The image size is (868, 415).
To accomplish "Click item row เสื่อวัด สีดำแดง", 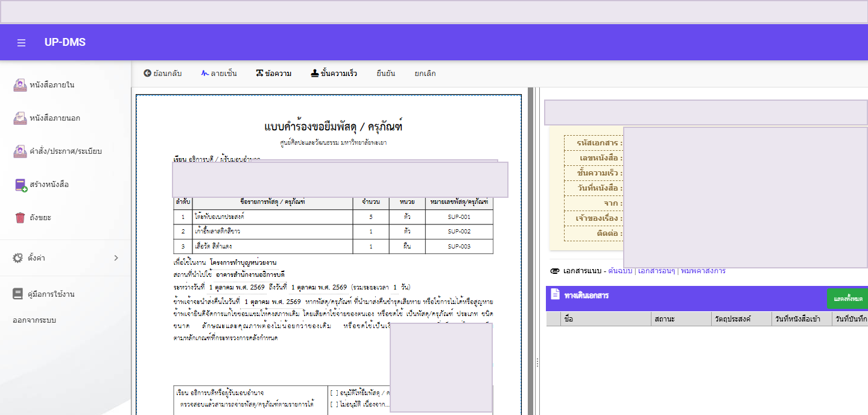I will pos(333,247).
